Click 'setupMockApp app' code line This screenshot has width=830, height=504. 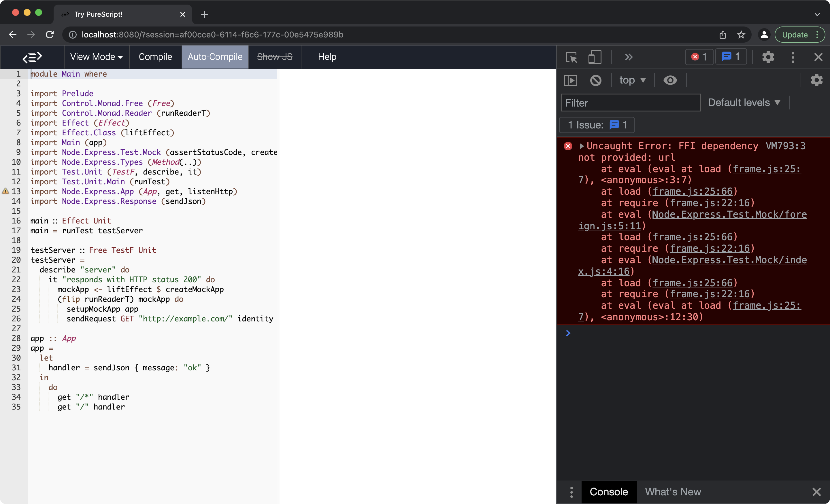[x=102, y=309]
